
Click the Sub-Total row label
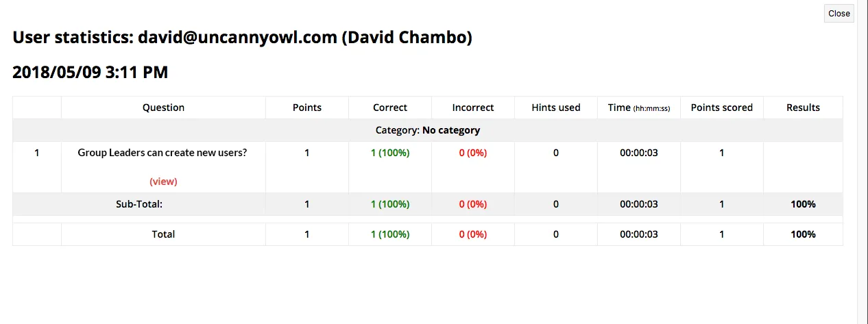[x=139, y=204]
